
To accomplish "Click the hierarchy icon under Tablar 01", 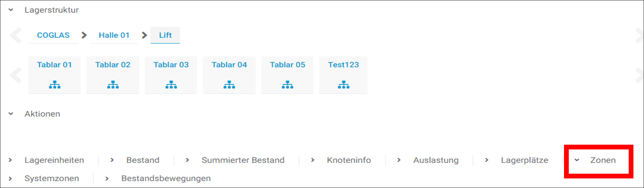I will tap(54, 85).
